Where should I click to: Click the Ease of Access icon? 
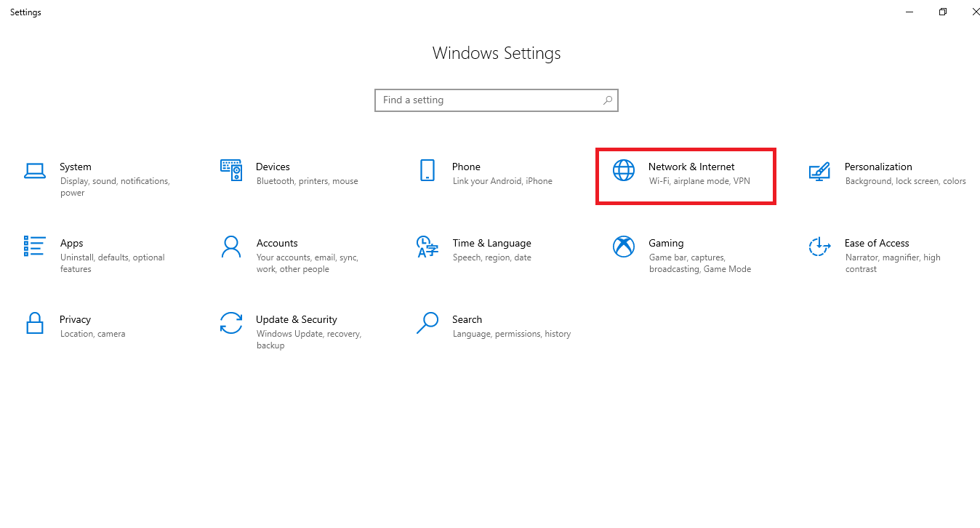(819, 247)
